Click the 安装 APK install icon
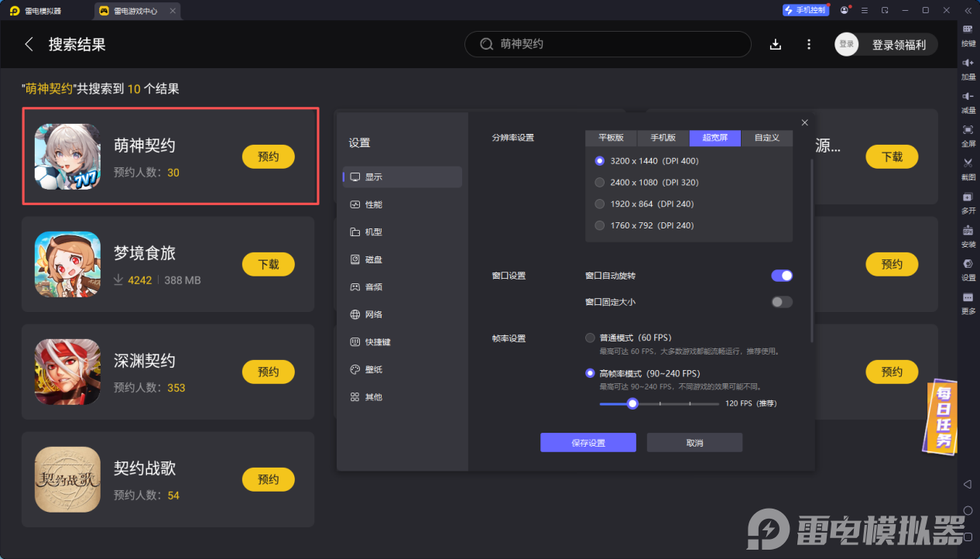 point(968,230)
